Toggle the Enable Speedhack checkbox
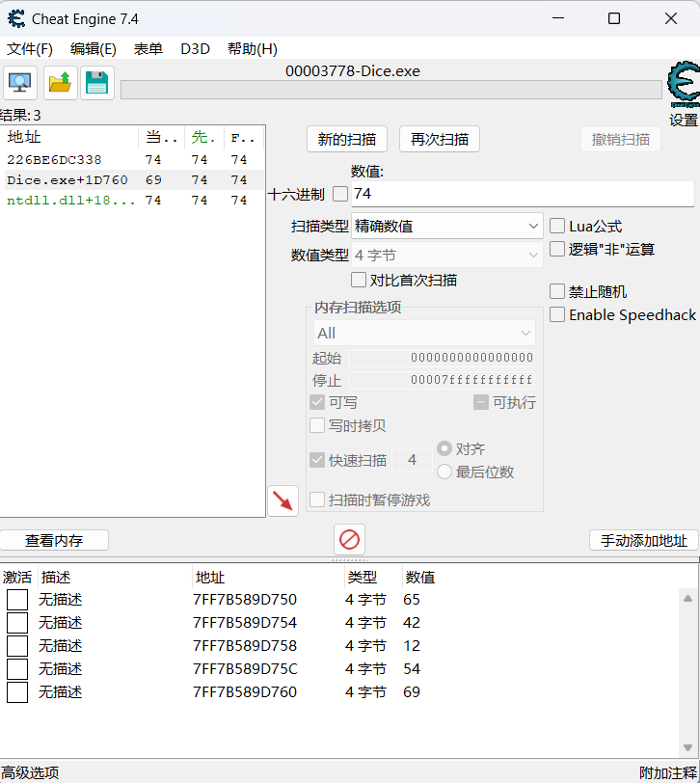The image size is (700, 783). (557, 314)
